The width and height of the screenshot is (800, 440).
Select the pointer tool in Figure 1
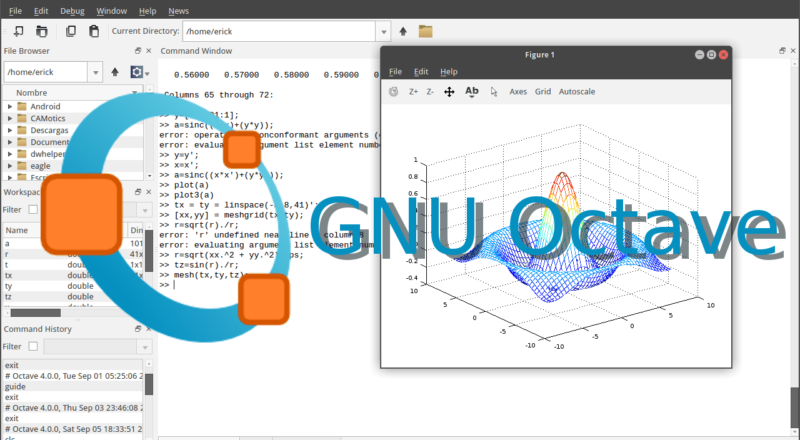pyautogui.click(x=494, y=92)
